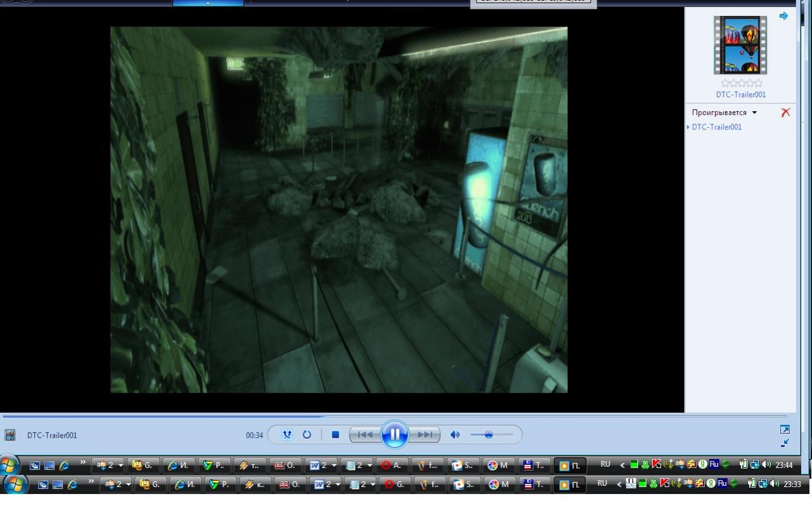The image size is (812, 508).
Task: Rate the video using the star rating
Action: (x=742, y=83)
